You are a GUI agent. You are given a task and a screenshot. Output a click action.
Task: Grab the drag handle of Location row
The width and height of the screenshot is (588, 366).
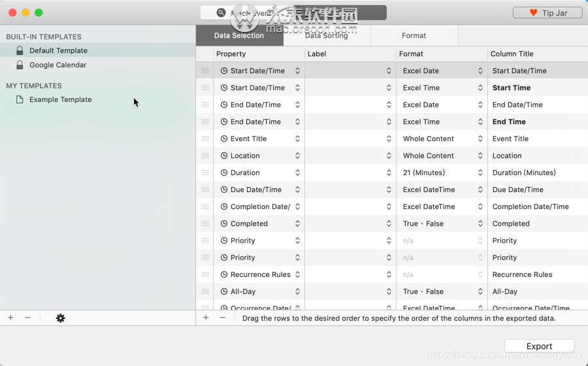[x=205, y=156]
